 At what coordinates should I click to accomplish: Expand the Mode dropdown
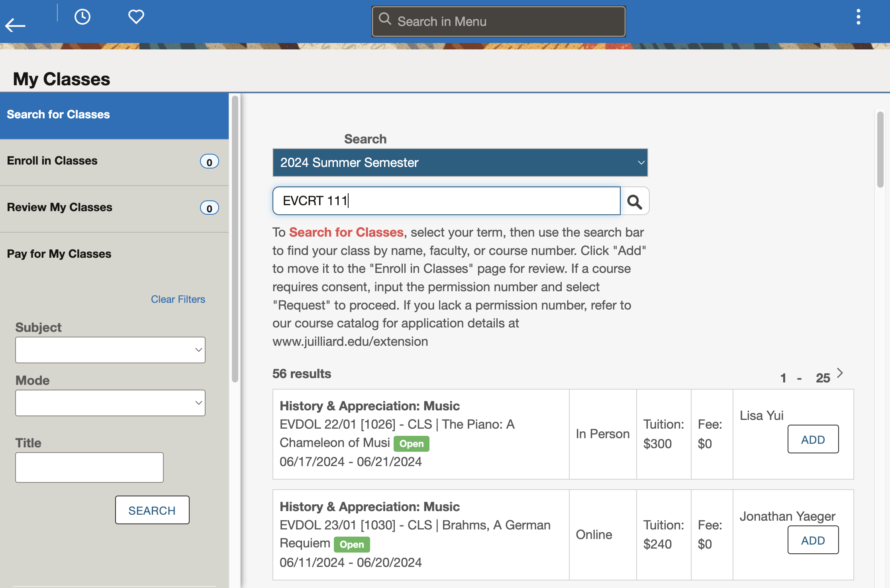point(110,403)
